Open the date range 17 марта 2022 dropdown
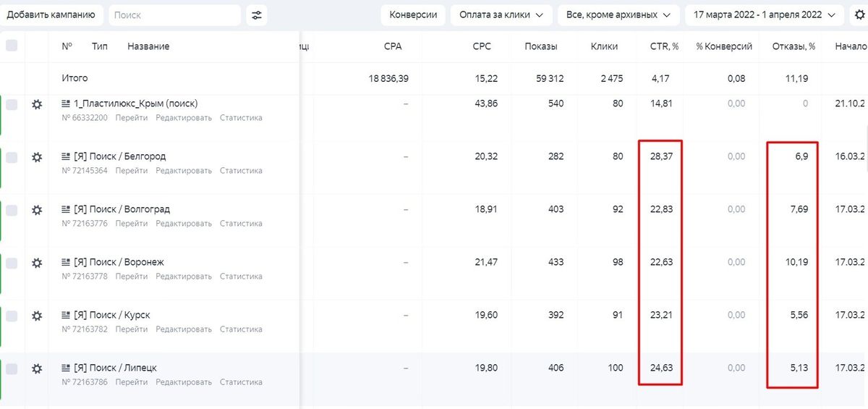 click(765, 14)
